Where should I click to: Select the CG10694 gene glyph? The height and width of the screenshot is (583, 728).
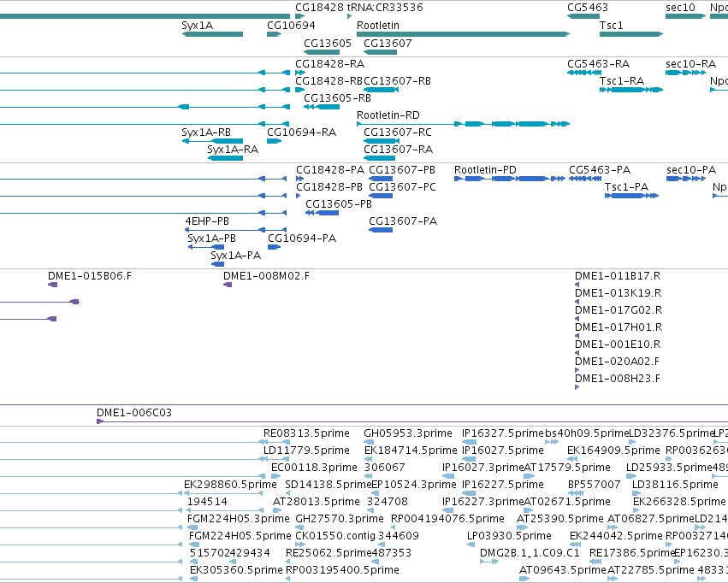(x=275, y=34)
